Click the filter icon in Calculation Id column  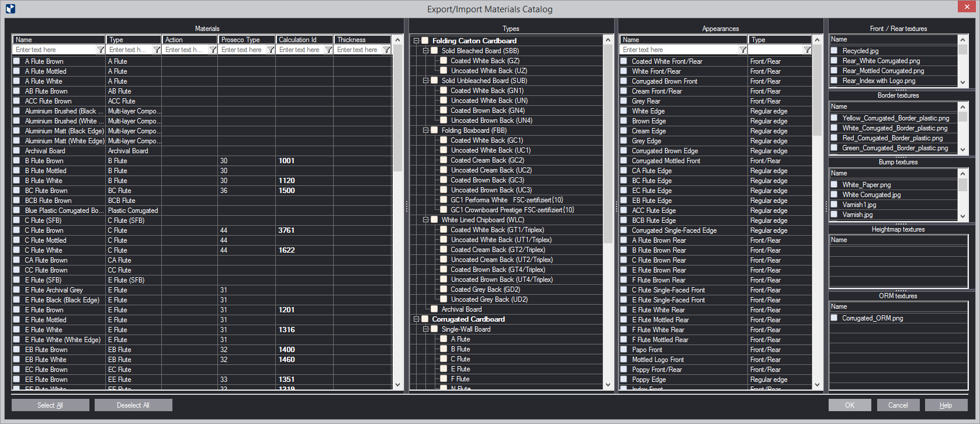point(328,50)
